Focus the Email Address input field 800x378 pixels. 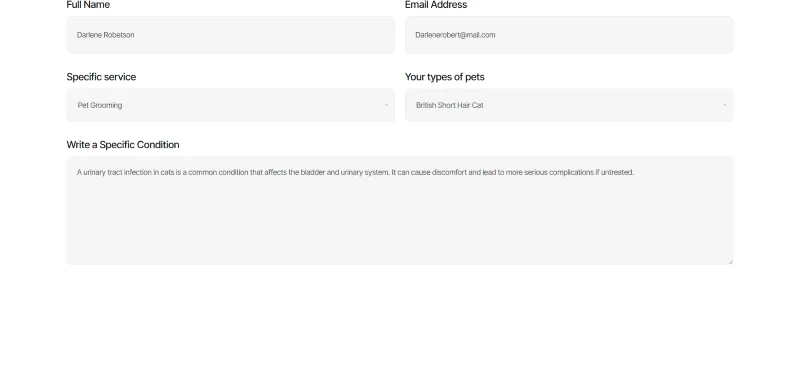[569, 35]
